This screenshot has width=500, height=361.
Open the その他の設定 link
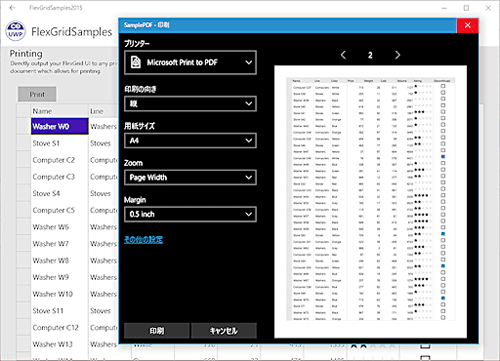(143, 239)
